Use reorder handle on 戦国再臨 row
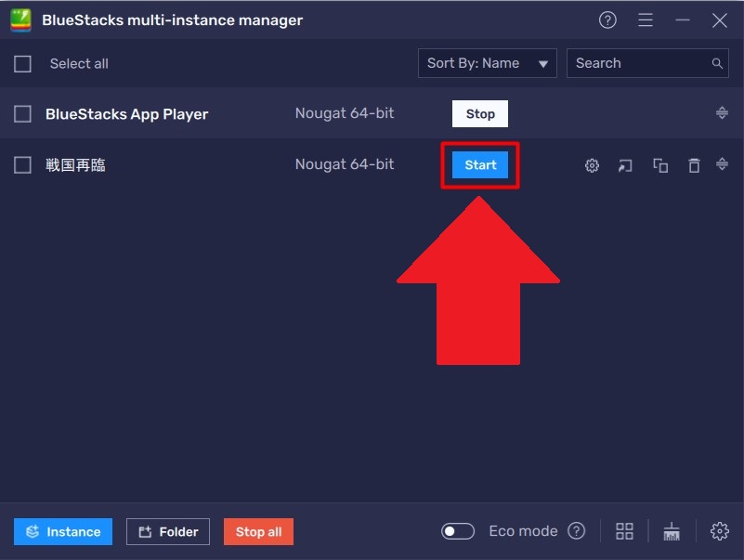 pos(722,164)
